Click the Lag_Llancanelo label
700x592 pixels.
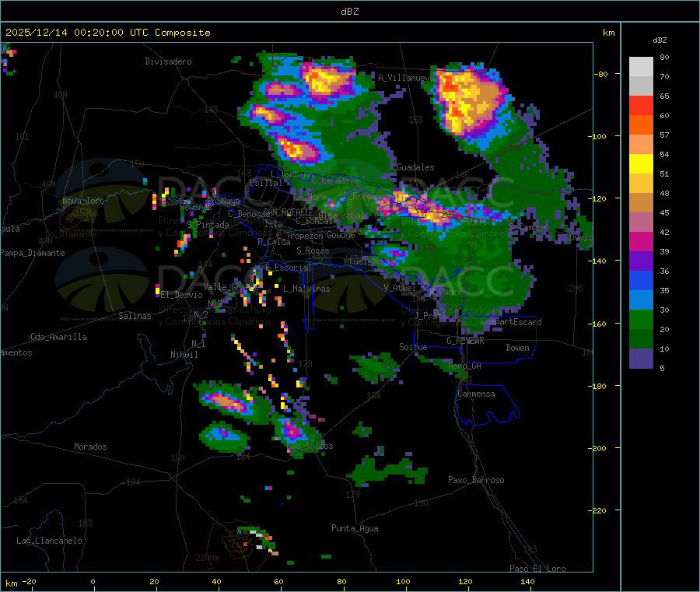click(49, 540)
